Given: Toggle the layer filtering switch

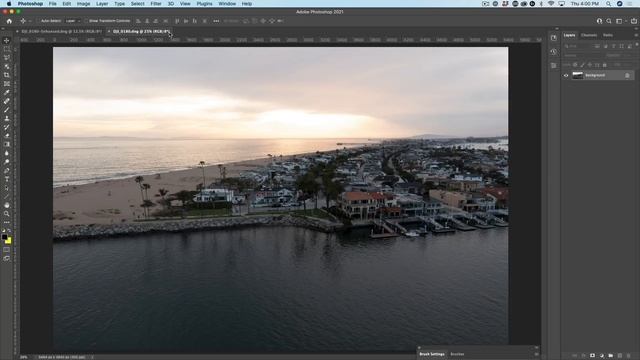Looking at the screenshot, I should (636, 45).
